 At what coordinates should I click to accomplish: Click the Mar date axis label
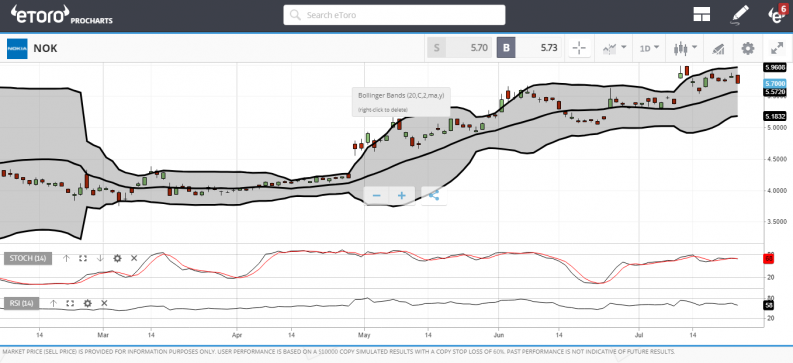[103, 335]
